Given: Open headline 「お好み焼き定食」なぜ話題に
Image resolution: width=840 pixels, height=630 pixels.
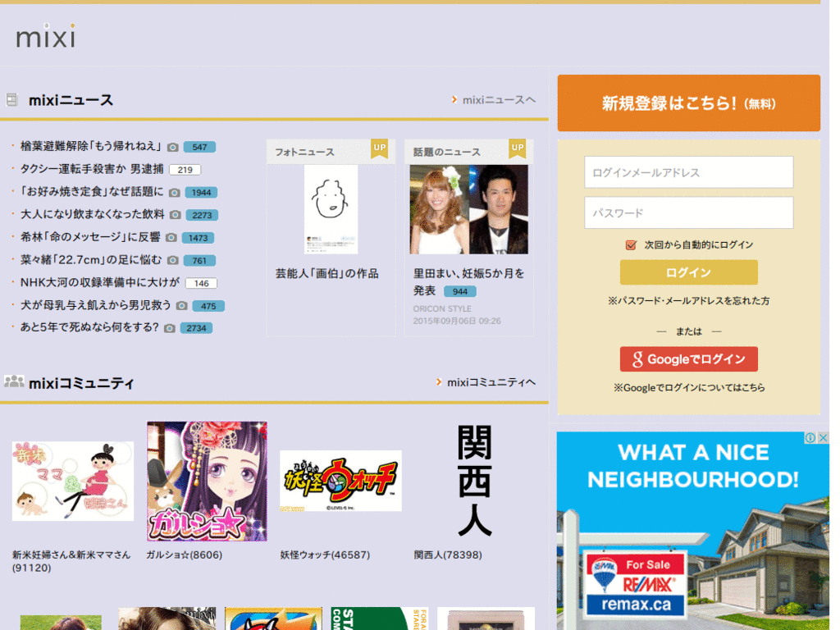Looking at the screenshot, I should (92, 192).
